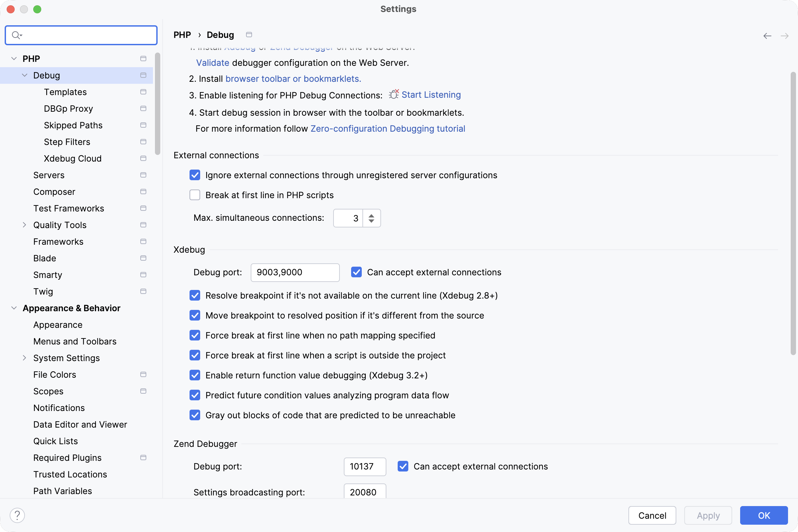This screenshot has width=798, height=532.
Task: Expand the Quality Tools node
Action: (24, 225)
